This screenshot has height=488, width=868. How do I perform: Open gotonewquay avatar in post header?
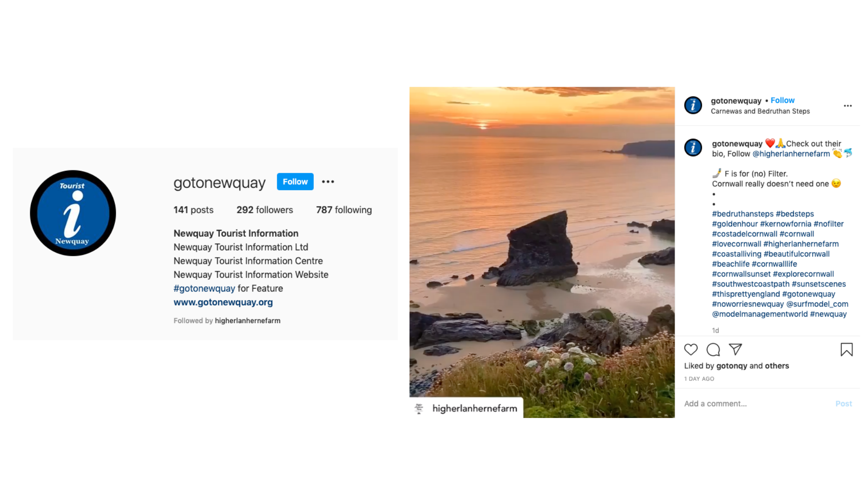tap(693, 105)
